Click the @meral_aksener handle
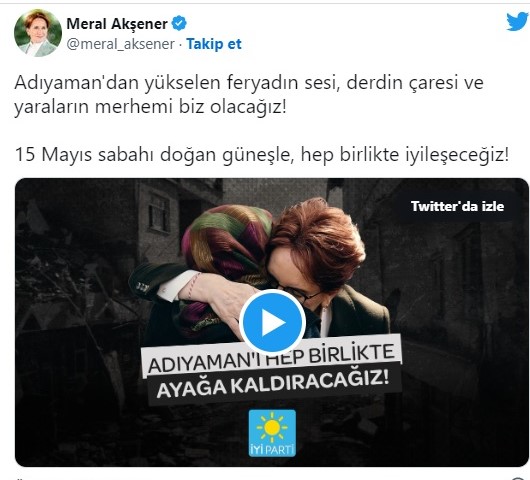 click(121, 44)
